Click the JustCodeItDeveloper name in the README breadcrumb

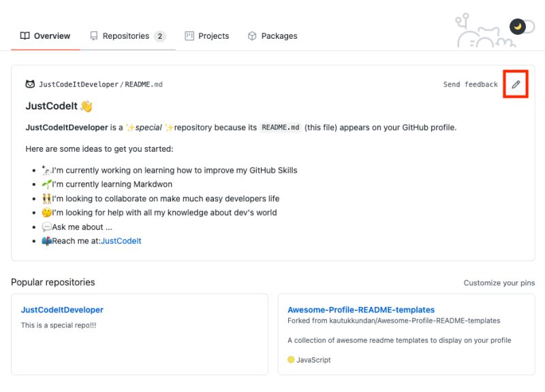pyautogui.click(x=78, y=84)
